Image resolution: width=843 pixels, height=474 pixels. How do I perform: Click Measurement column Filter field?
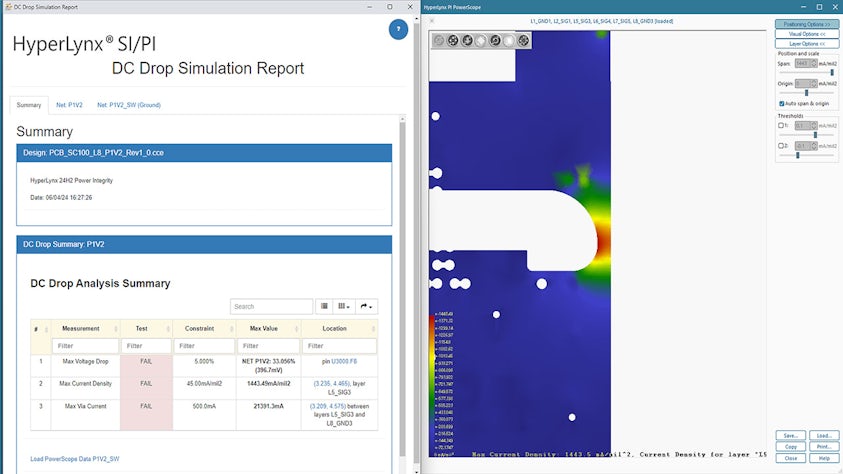coord(85,346)
